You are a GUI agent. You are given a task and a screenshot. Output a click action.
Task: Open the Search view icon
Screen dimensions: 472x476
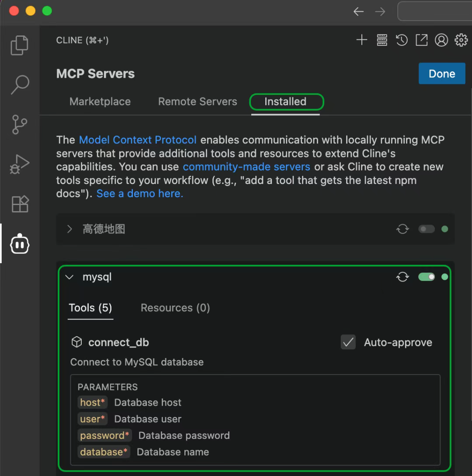click(20, 85)
